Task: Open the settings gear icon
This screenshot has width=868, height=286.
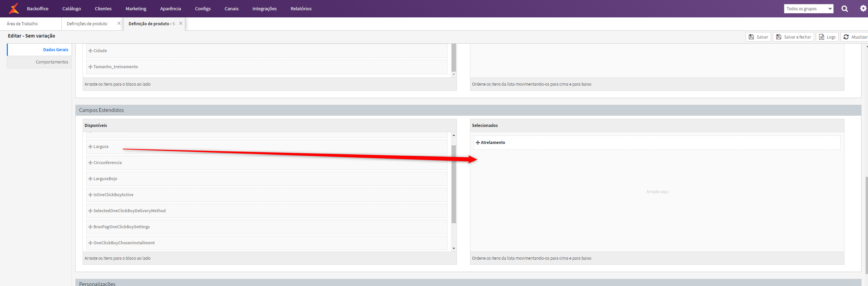Action: (x=863, y=9)
